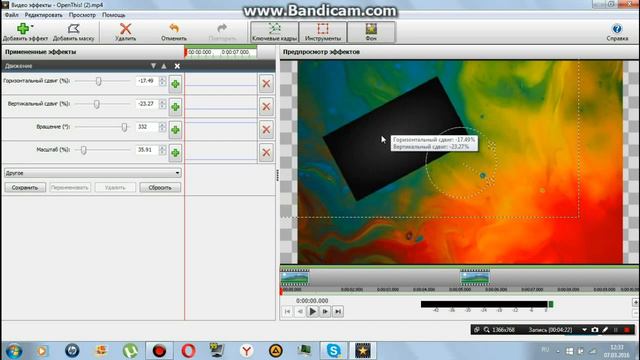This screenshot has width=640, height=360.
Task: Click the keyframe timeline ruler header
Action: coord(221,53)
